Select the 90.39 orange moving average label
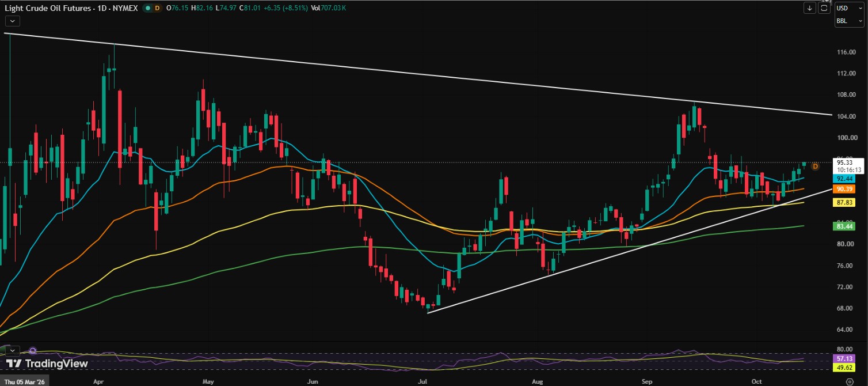Viewport: 868px width, 386px height. pyautogui.click(x=844, y=189)
